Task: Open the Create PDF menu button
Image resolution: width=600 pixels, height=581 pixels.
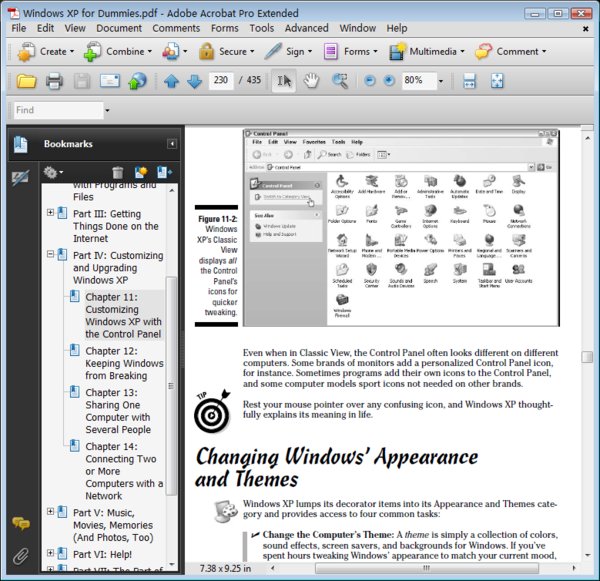Action: 46,52
